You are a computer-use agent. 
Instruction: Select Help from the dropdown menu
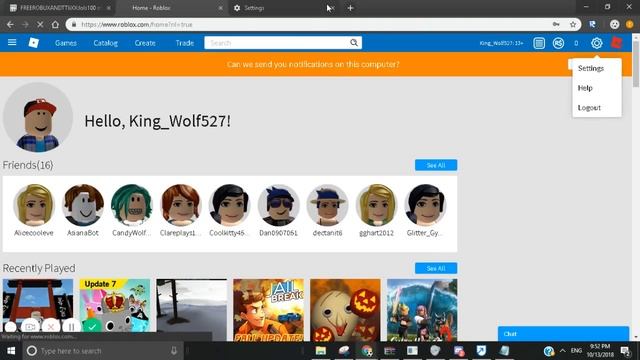tap(585, 88)
